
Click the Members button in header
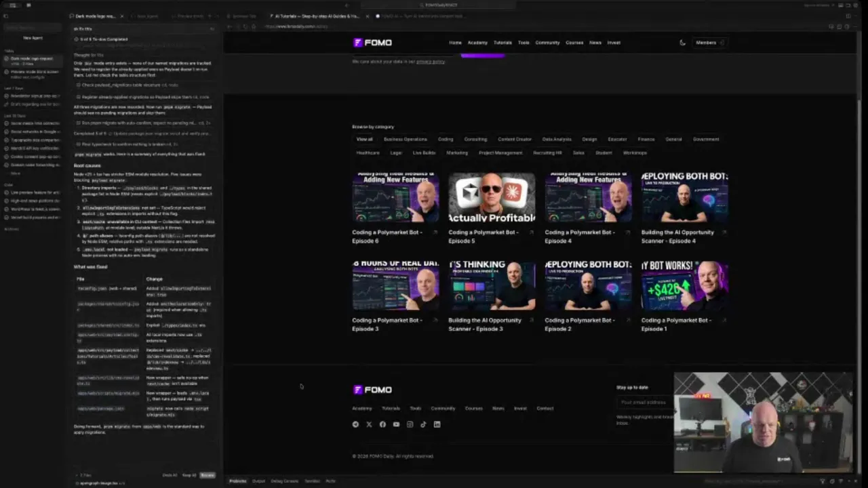pyautogui.click(x=709, y=43)
